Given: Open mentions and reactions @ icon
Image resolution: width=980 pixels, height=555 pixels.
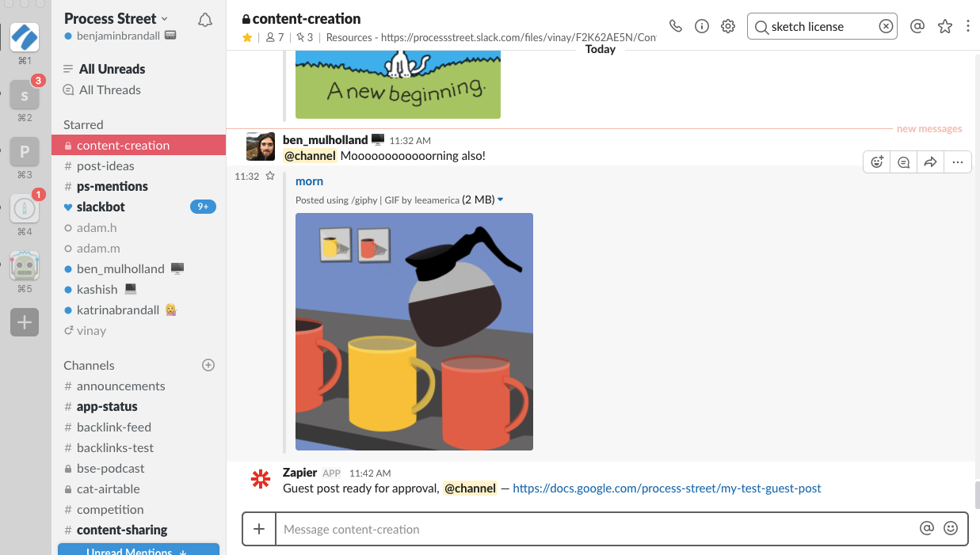Looking at the screenshot, I should [x=917, y=26].
